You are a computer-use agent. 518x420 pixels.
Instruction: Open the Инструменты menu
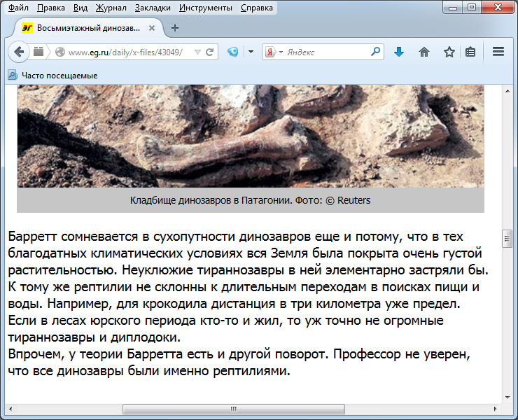(205, 8)
